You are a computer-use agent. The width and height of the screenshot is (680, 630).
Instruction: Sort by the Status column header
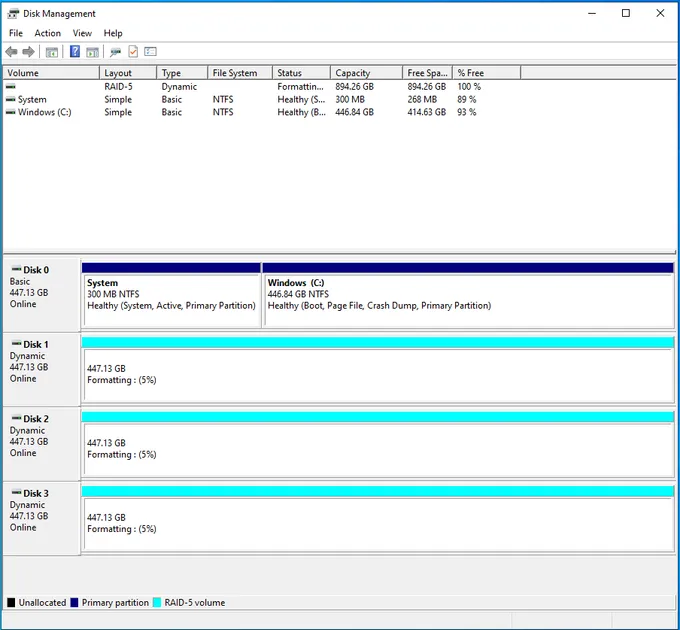[x=301, y=73]
